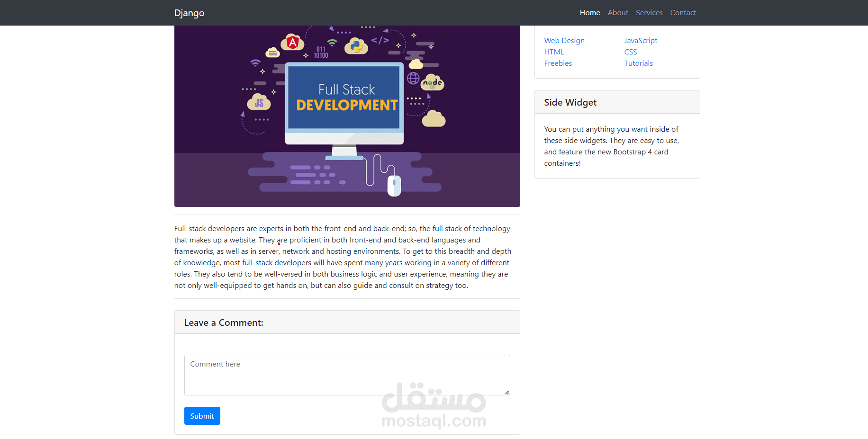Go to the About page
The image size is (868, 439).
coord(618,13)
